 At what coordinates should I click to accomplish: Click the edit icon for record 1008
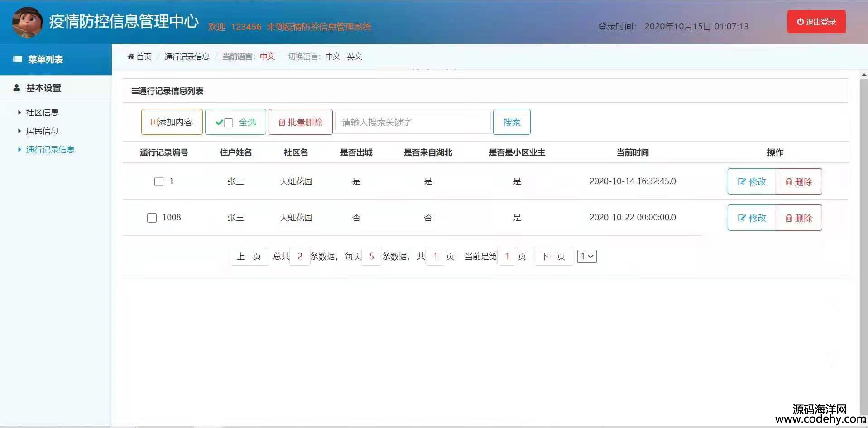741,218
